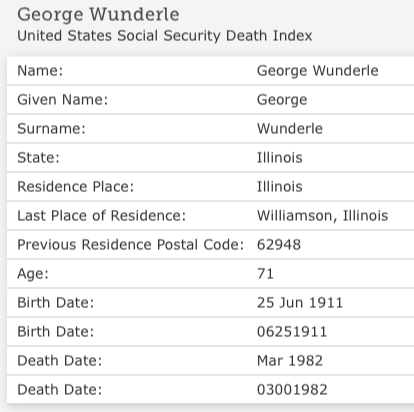This screenshot has height=412, width=414.
Task: Click the Given Name value George
Action: click(x=282, y=100)
